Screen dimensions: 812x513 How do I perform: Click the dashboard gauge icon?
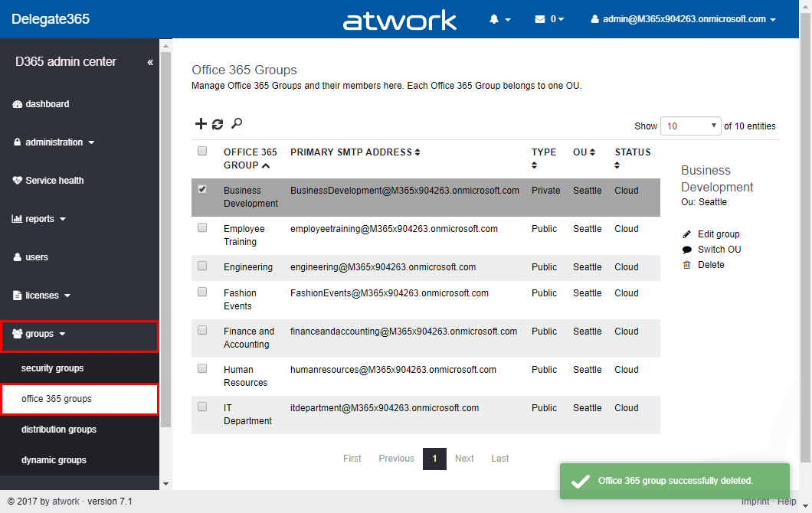pos(17,104)
